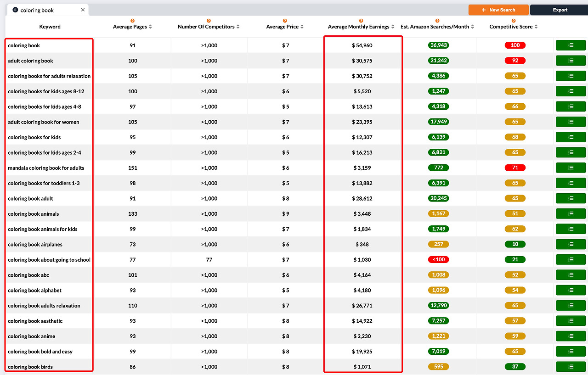Open help icon above Average Price
Viewport: 588px width, 375px height.
[285, 21]
